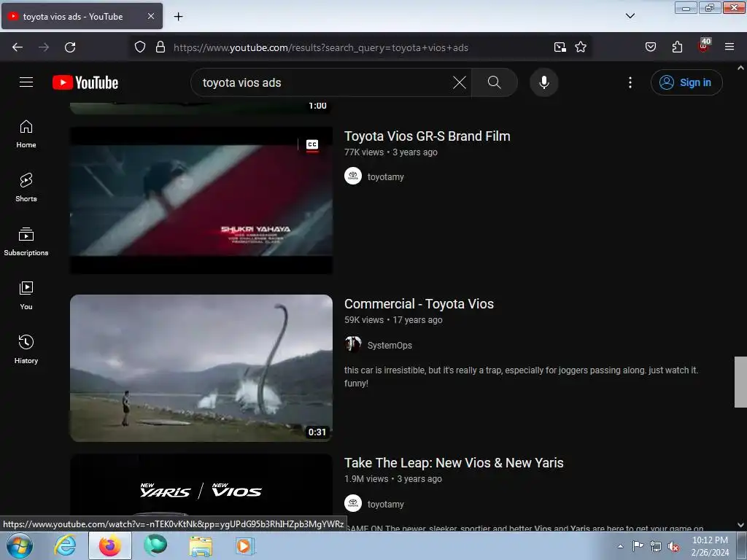Open Toyota Vios GR-S Brand Film title

pyautogui.click(x=427, y=136)
